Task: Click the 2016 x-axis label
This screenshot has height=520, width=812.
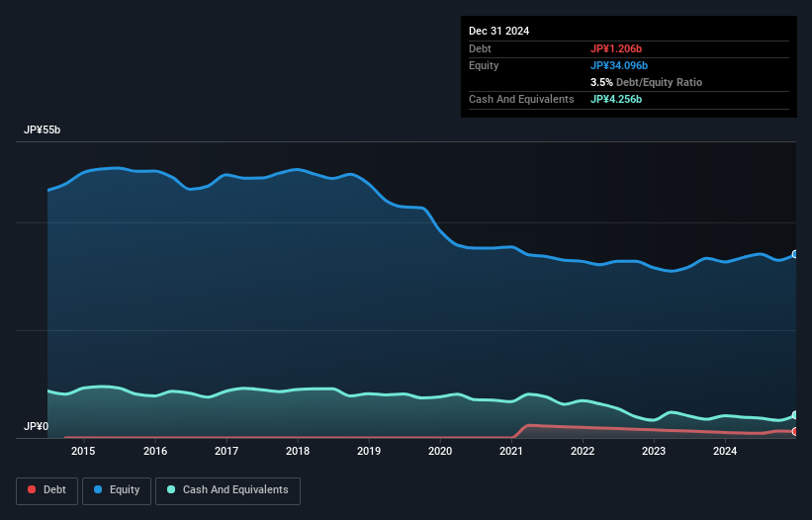Action: [x=155, y=451]
